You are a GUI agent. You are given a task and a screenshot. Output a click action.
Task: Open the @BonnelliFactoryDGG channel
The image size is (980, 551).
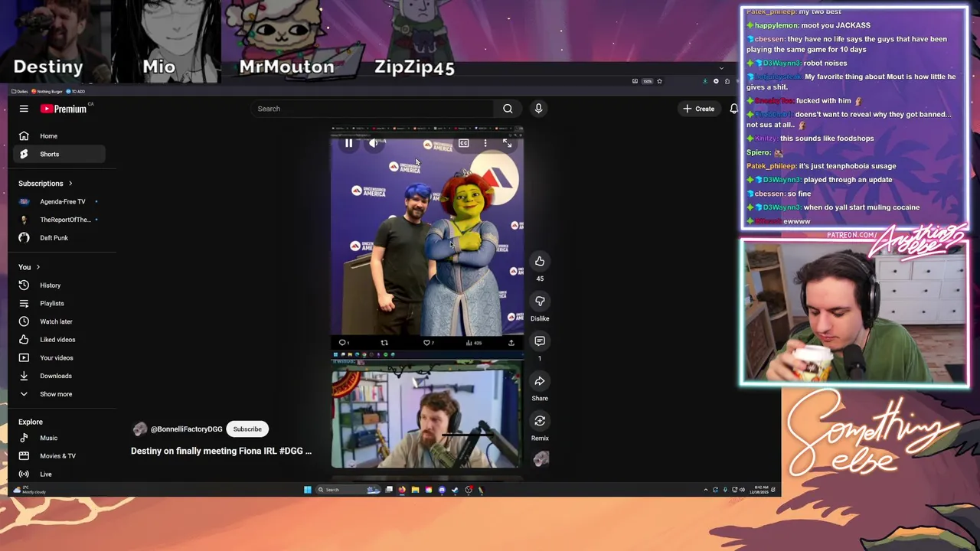[x=186, y=429]
